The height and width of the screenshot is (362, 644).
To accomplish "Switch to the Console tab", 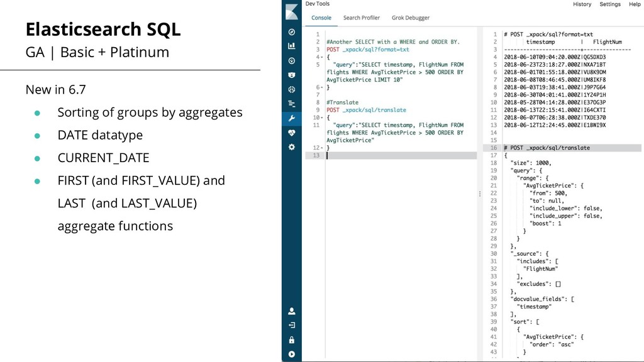I will tap(321, 18).
